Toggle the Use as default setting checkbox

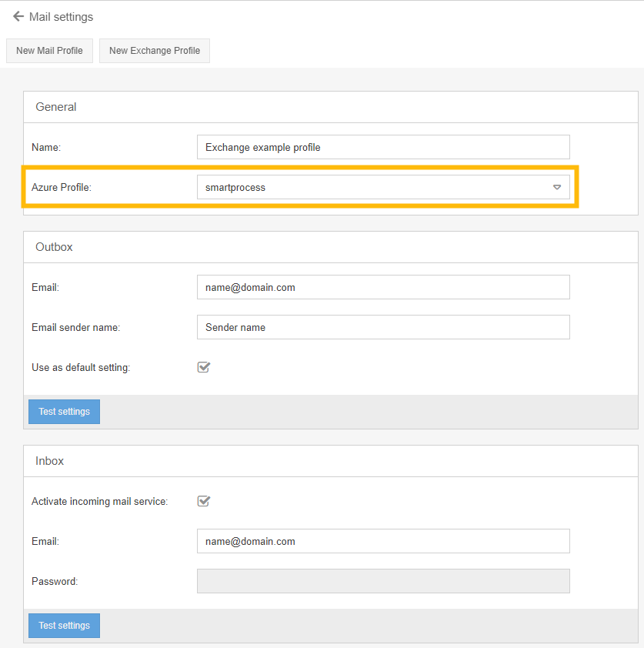tap(204, 367)
